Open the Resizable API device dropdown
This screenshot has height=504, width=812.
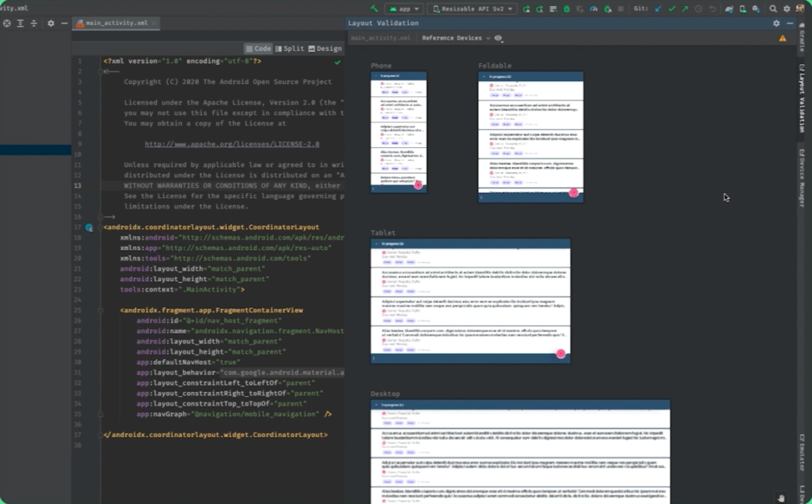click(472, 9)
